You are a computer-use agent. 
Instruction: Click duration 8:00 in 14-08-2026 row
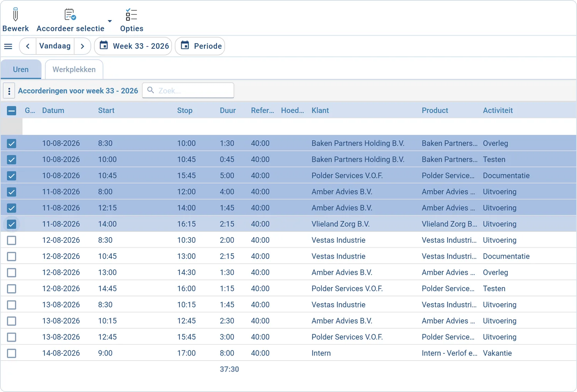(x=227, y=353)
